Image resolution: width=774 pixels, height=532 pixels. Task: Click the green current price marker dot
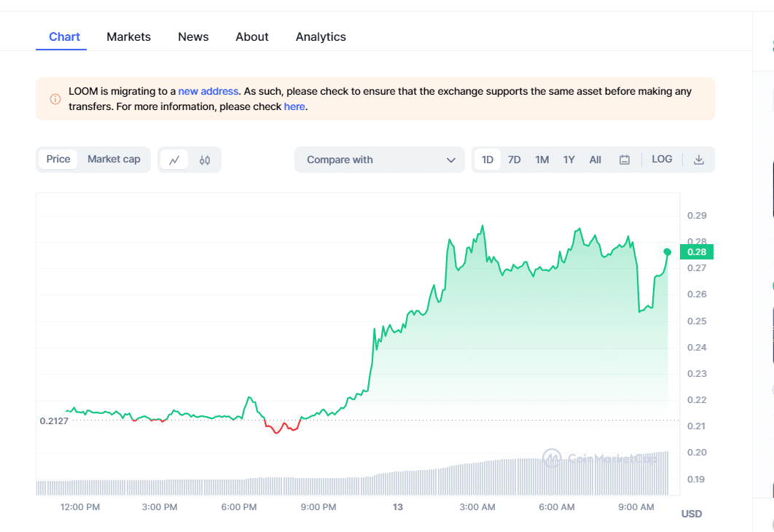(668, 252)
